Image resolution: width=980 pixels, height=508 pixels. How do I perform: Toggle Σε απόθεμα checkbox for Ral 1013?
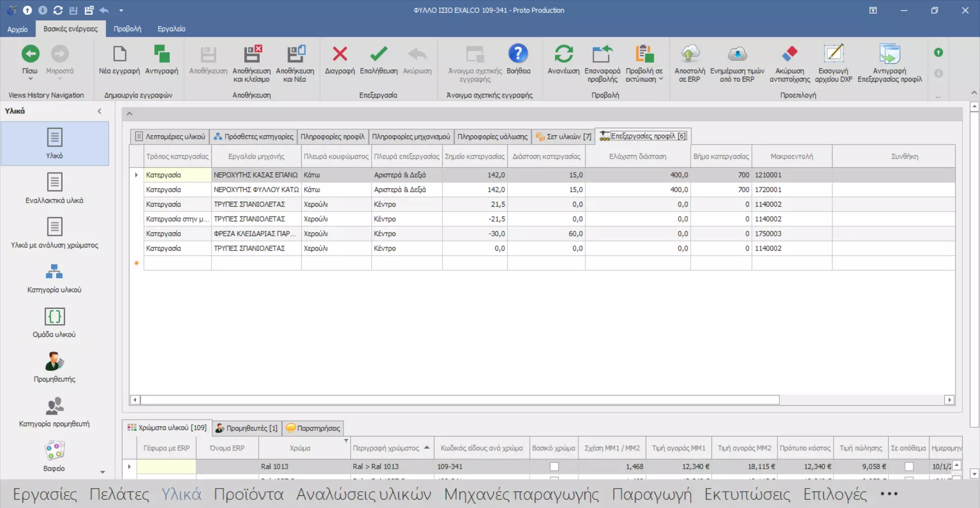click(909, 467)
